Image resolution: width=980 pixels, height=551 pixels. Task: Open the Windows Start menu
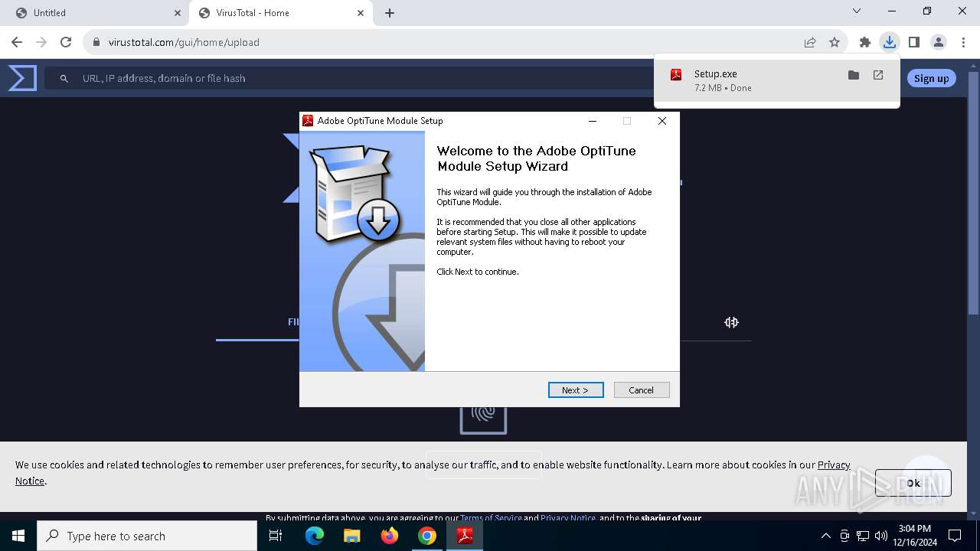[x=18, y=536]
